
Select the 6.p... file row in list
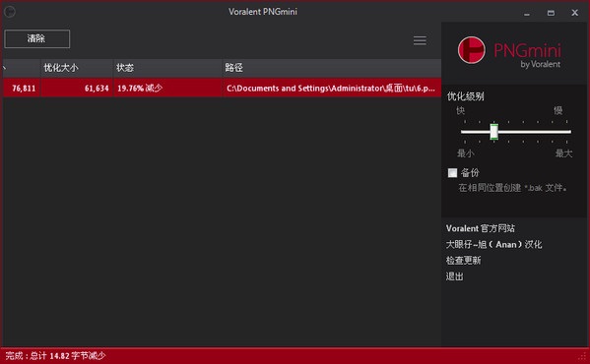coord(222,88)
